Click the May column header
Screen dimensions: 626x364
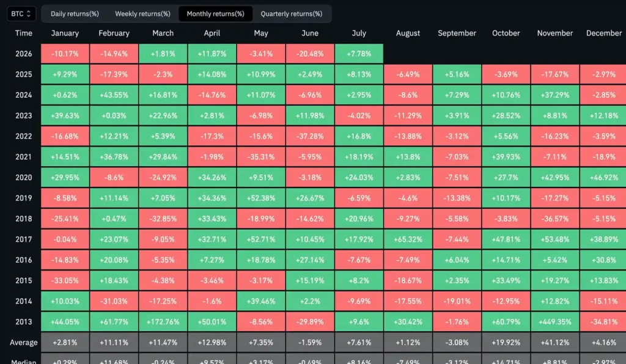click(x=261, y=33)
